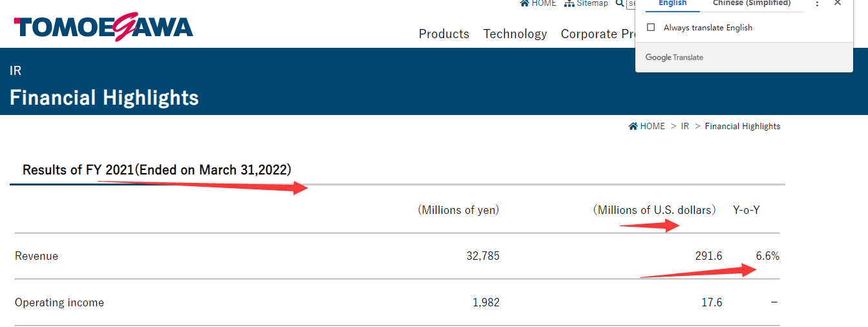Follow the IR breadcrumb link
This screenshot has width=868, height=327.
point(685,127)
